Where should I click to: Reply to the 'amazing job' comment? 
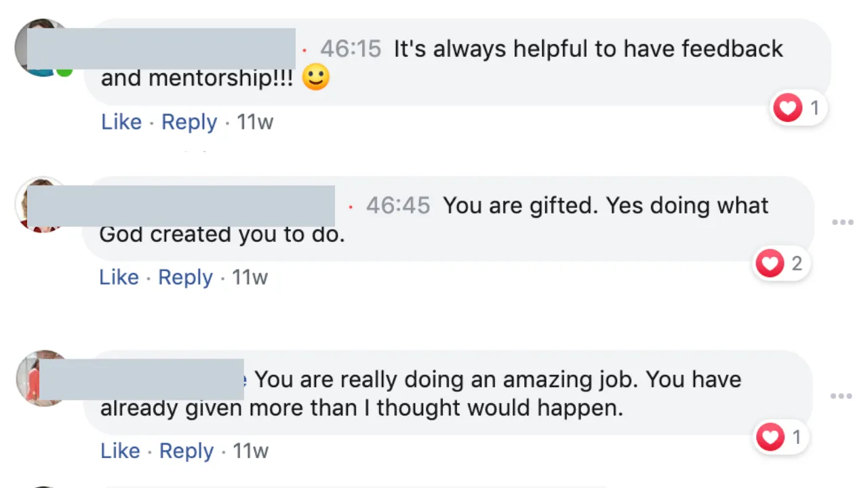(x=186, y=451)
